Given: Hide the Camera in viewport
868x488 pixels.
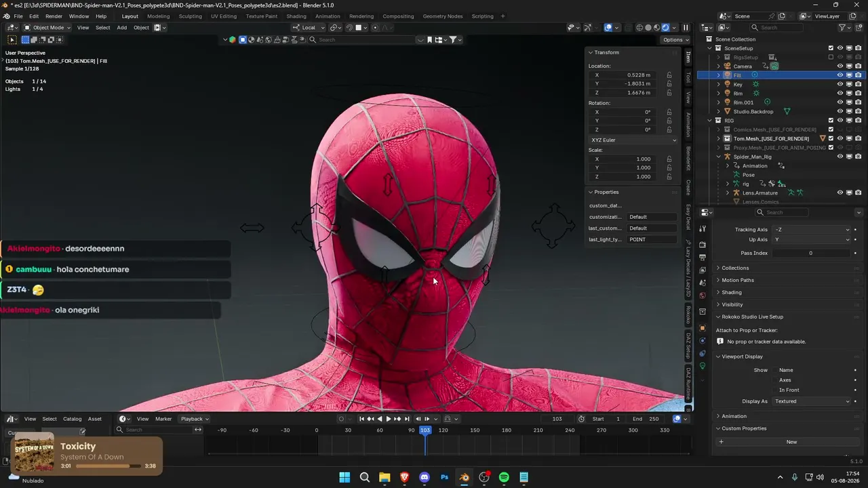Looking at the screenshot, I should pyautogui.click(x=840, y=66).
